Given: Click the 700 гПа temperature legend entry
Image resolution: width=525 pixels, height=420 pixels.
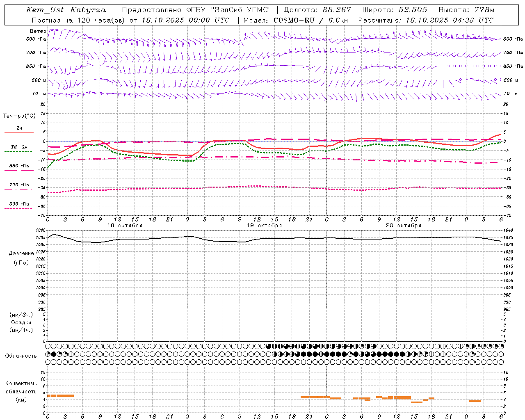Looking at the screenshot, I should [x=19, y=185].
